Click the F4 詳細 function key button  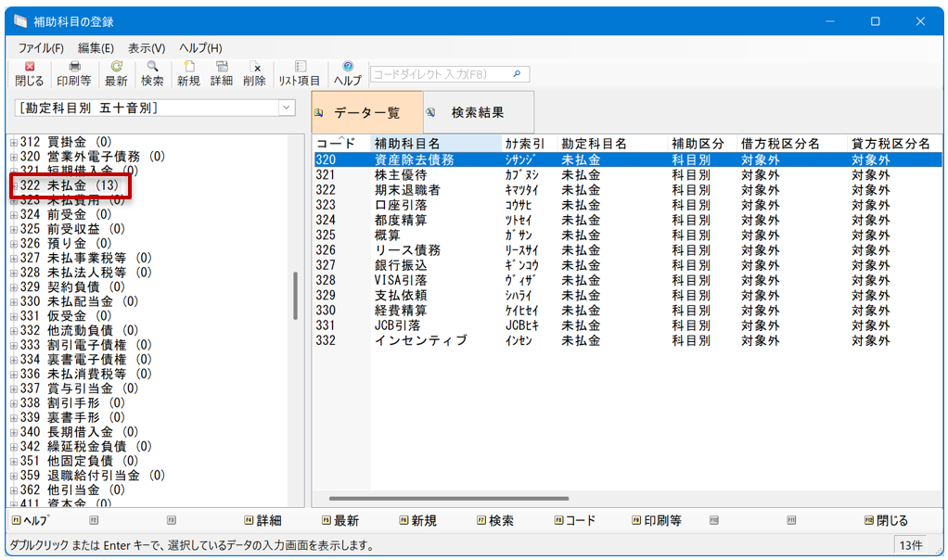coord(263,521)
